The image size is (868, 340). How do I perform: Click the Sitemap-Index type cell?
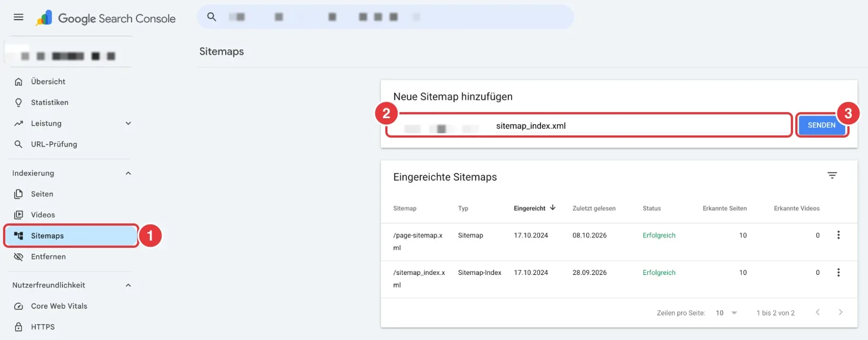[x=480, y=273]
